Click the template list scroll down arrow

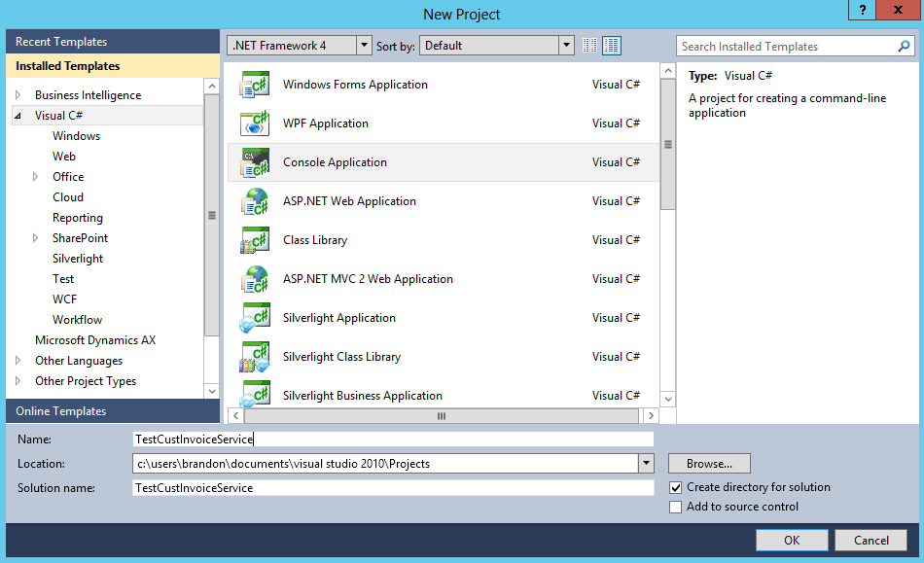(x=667, y=399)
